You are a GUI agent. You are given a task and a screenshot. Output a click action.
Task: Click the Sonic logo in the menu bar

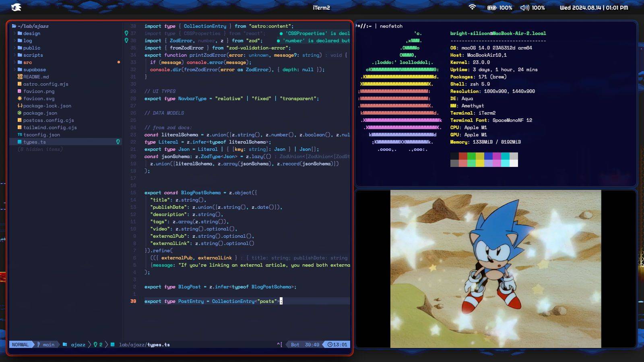tap(16, 7)
